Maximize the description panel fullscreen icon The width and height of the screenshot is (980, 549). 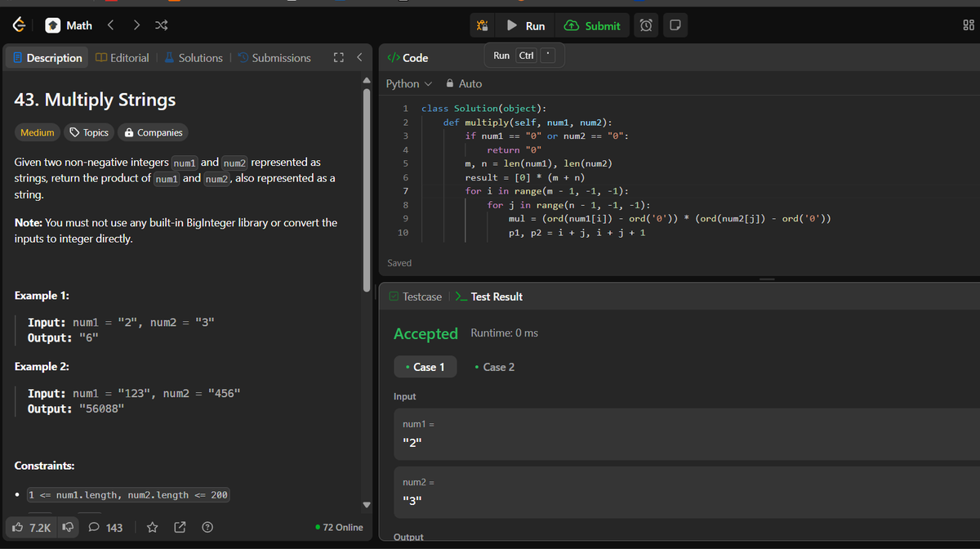(x=339, y=58)
